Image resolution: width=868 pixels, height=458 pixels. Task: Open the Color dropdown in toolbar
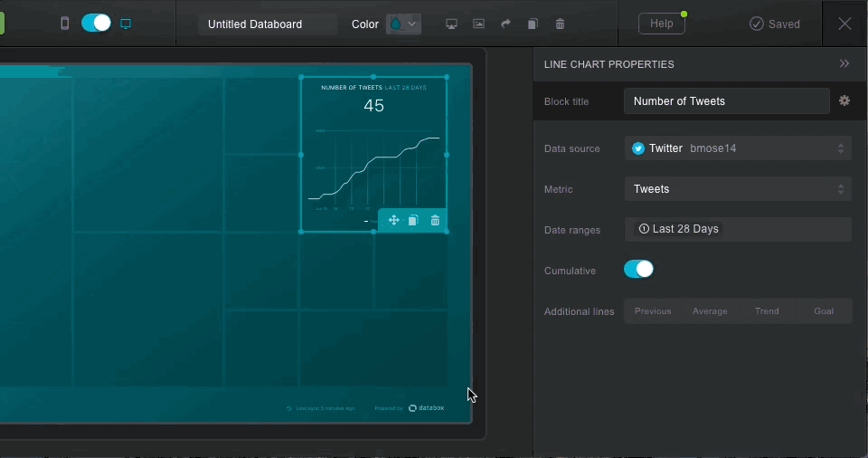click(x=403, y=24)
